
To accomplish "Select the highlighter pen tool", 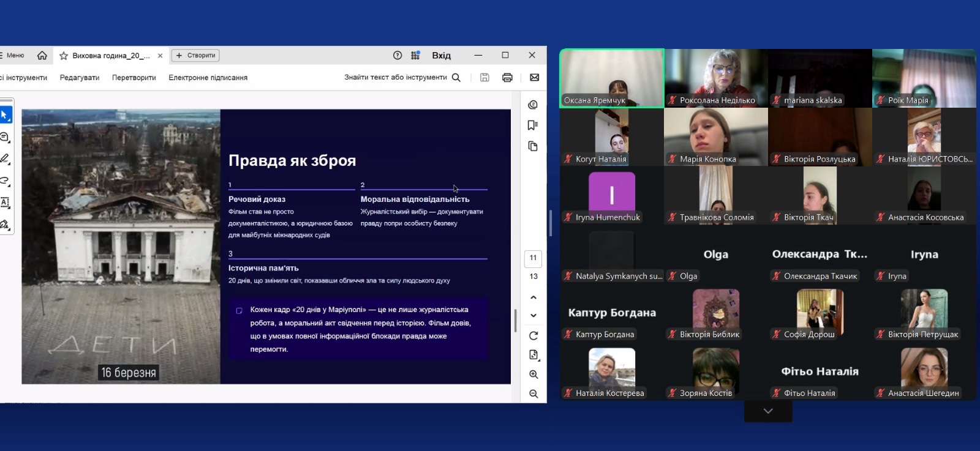I will point(5,159).
